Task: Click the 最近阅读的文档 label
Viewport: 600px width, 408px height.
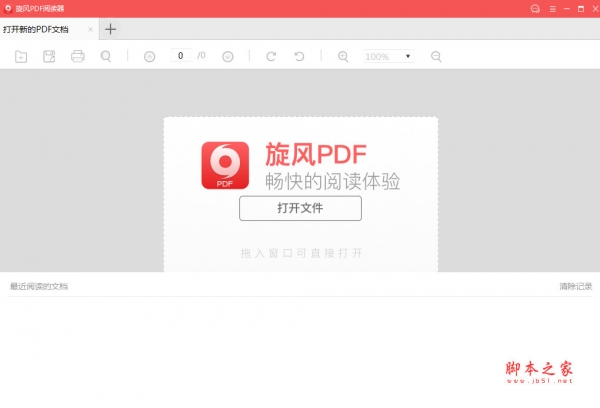Action: pyautogui.click(x=39, y=286)
